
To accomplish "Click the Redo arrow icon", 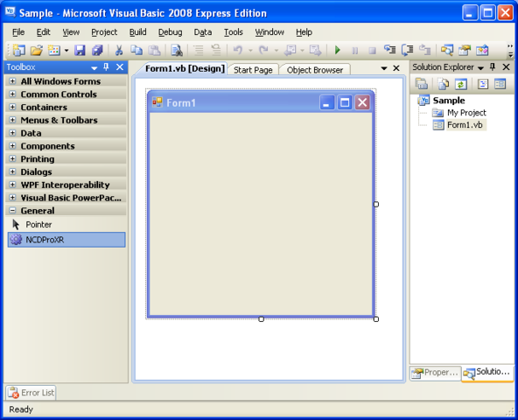I will tap(263, 50).
